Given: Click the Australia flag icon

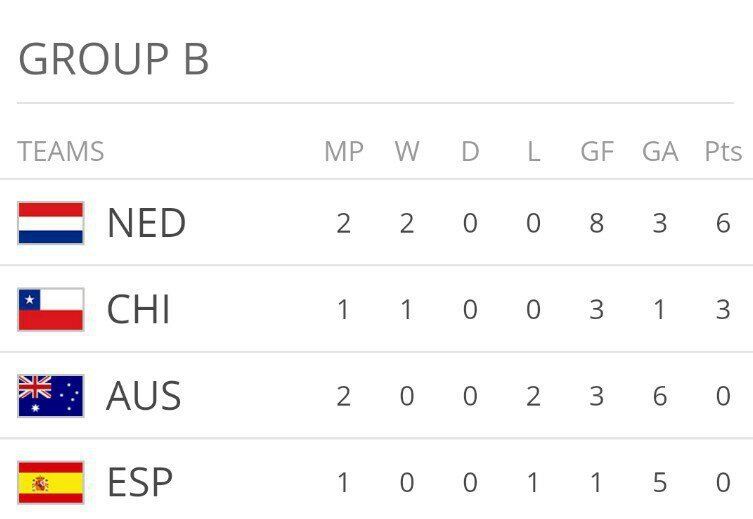Looking at the screenshot, I should click(x=51, y=396).
